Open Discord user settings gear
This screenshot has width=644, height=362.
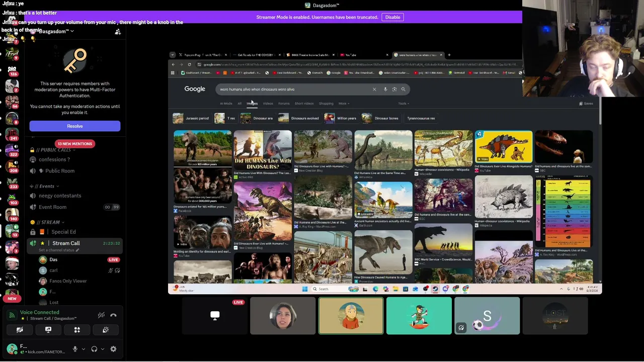113,349
